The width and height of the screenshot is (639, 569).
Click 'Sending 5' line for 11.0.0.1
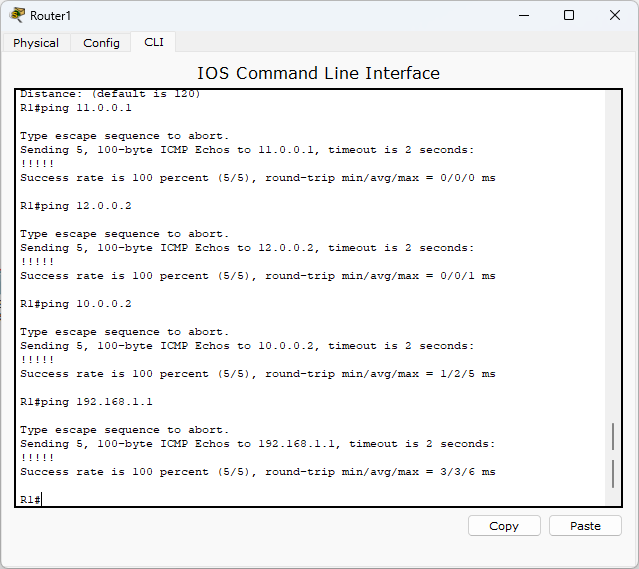click(x=247, y=150)
